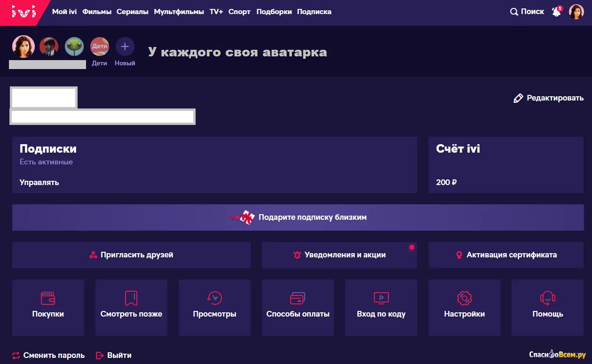
Task: Click the certificate badge icon
Action: 459,255
